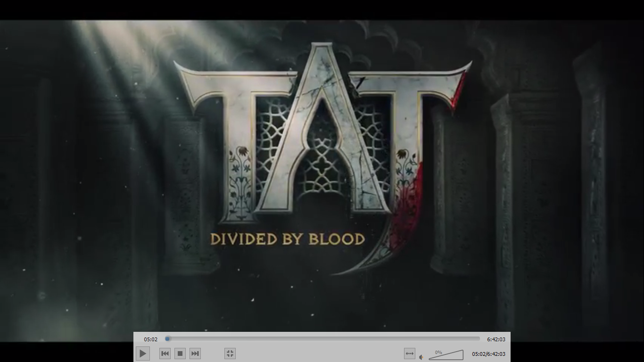This screenshot has height=362, width=644.
Task: Skip to the previous track
Action: tap(165, 354)
